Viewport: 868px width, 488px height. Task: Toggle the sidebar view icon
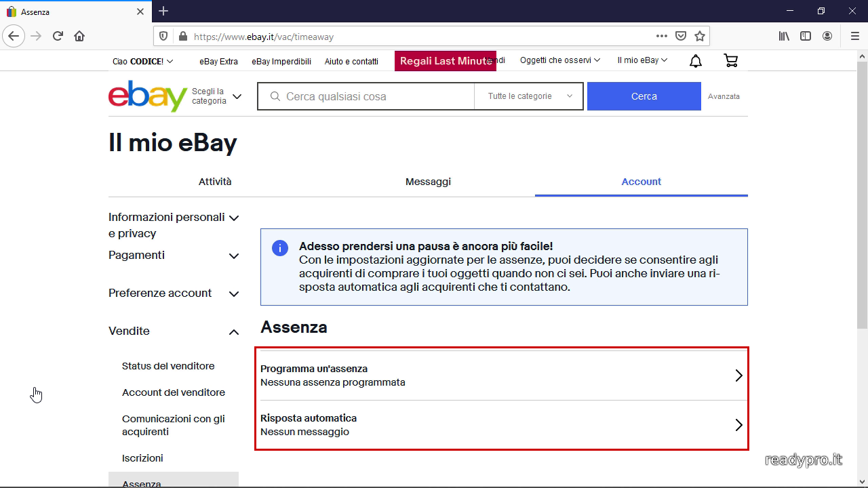tap(806, 36)
